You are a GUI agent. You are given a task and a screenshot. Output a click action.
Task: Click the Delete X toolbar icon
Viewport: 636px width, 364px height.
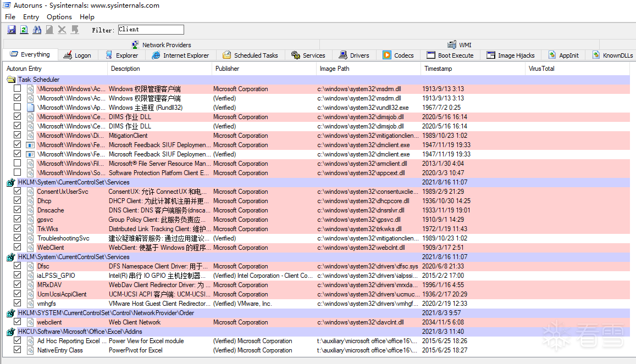point(62,30)
